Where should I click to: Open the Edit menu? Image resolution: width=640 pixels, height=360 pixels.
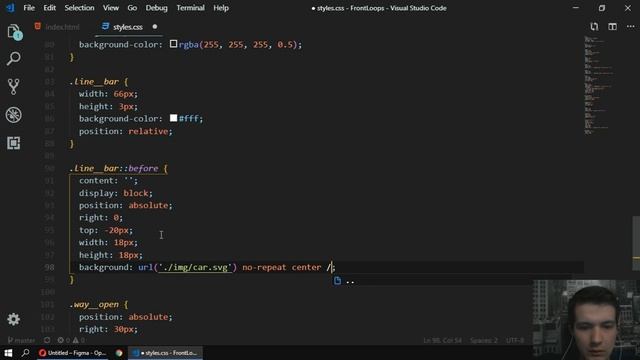coord(49,8)
